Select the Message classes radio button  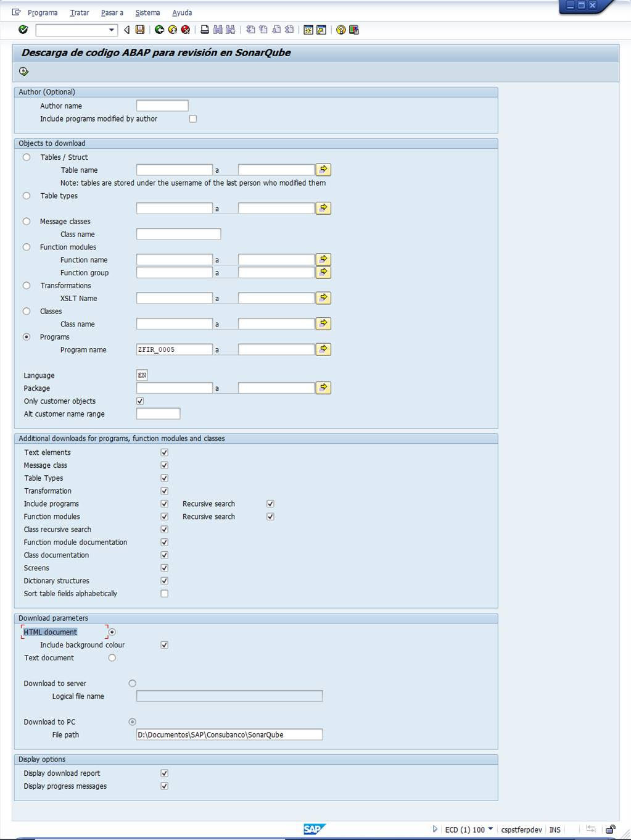pos(27,221)
